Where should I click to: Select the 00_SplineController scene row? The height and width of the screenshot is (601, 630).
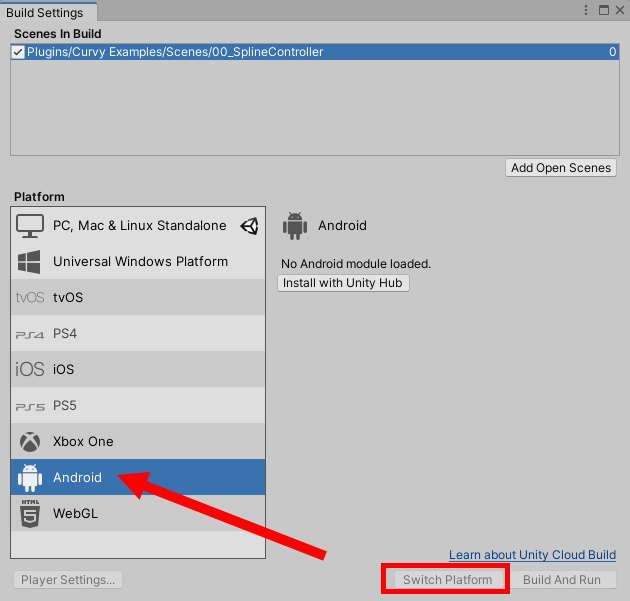[315, 52]
